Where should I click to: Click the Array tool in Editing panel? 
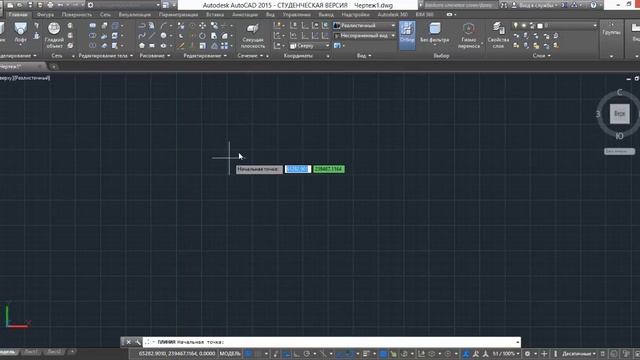click(224, 46)
